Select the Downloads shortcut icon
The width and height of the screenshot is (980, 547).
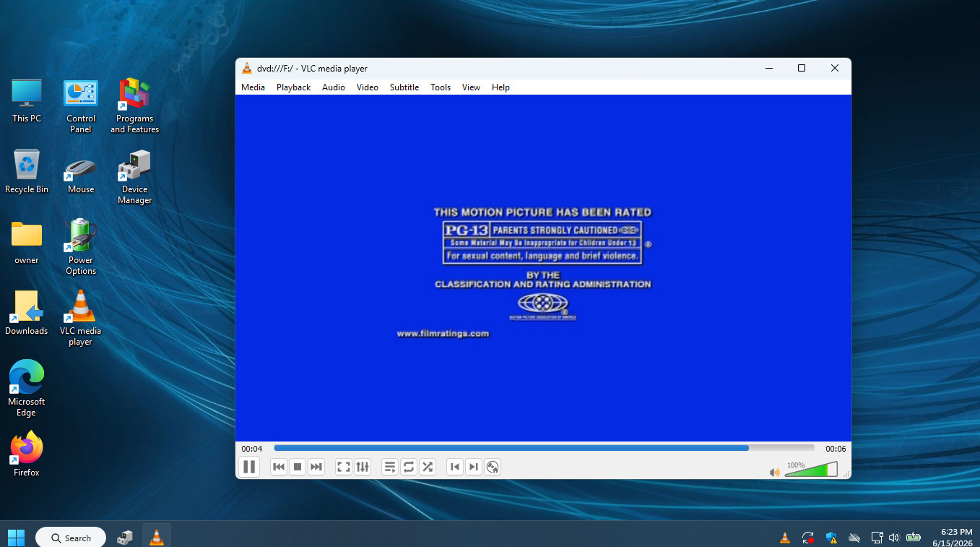click(27, 314)
